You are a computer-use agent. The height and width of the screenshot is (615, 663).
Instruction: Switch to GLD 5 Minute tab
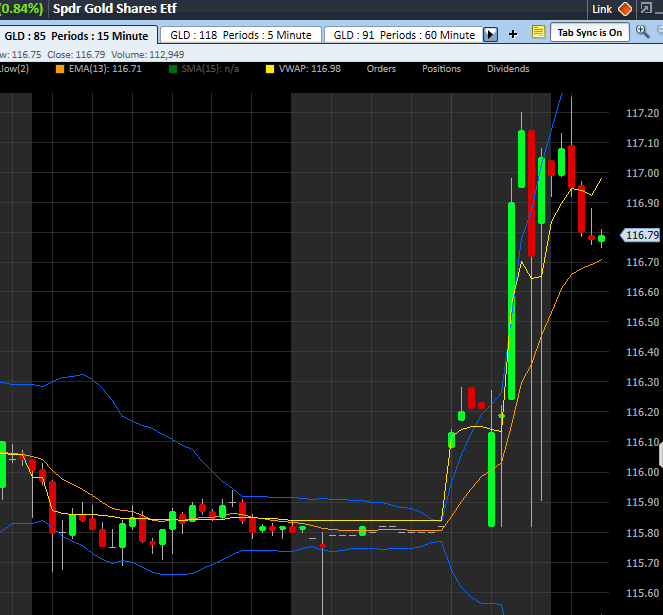(x=240, y=35)
